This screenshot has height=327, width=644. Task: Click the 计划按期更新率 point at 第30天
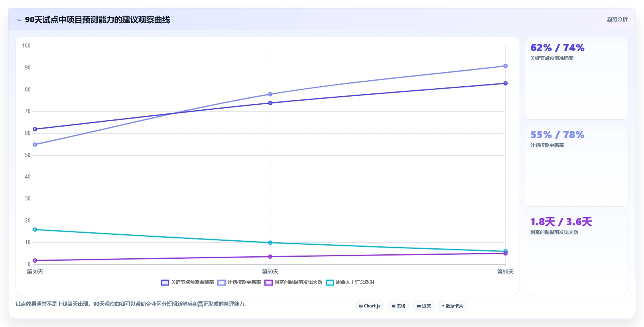pos(35,145)
